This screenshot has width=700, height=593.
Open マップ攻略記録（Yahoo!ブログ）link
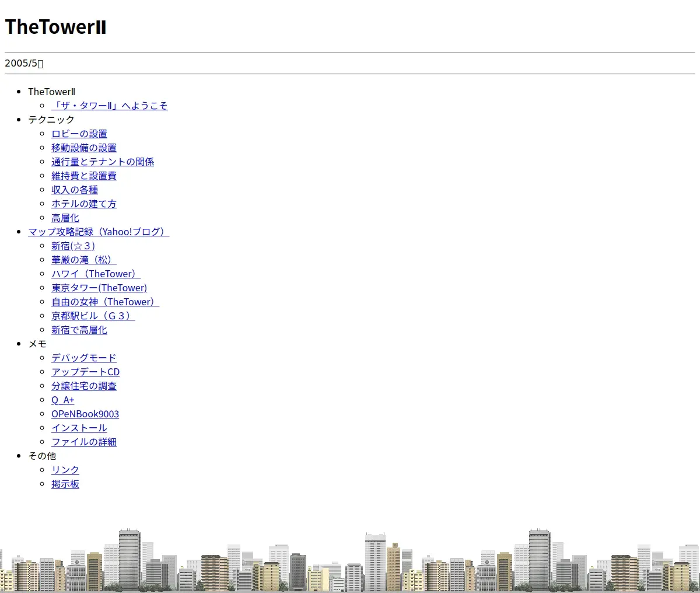pos(99,232)
